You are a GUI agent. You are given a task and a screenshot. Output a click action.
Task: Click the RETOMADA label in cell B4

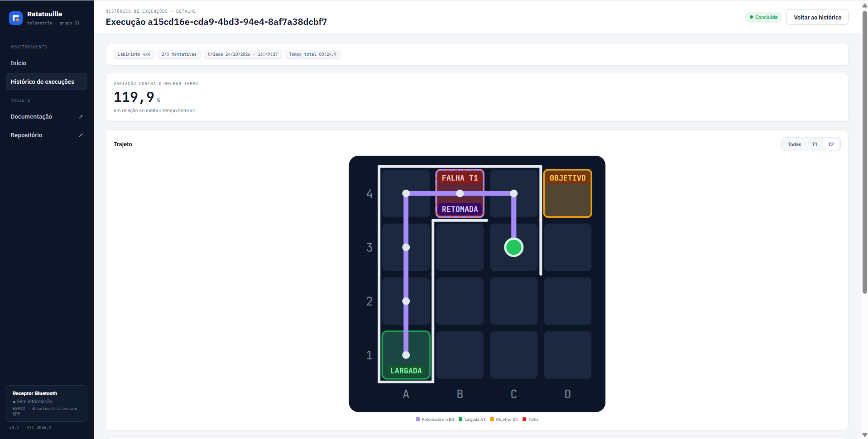[x=460, y=209]
